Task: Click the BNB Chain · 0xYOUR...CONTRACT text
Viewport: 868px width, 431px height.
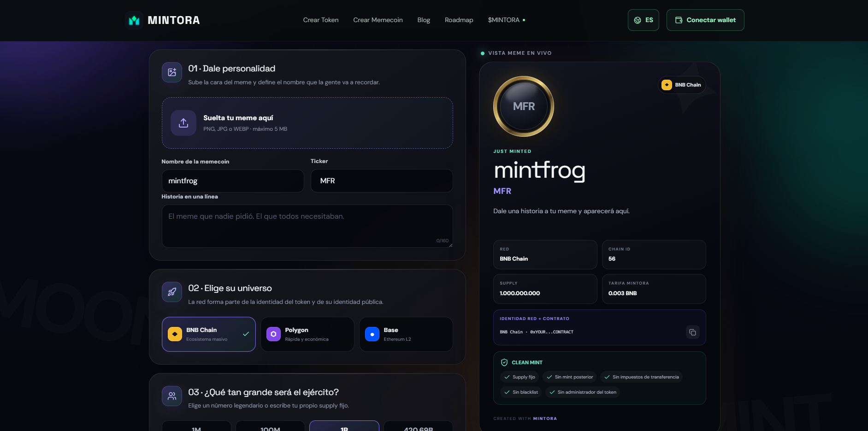Action: [x=537, y=332]
